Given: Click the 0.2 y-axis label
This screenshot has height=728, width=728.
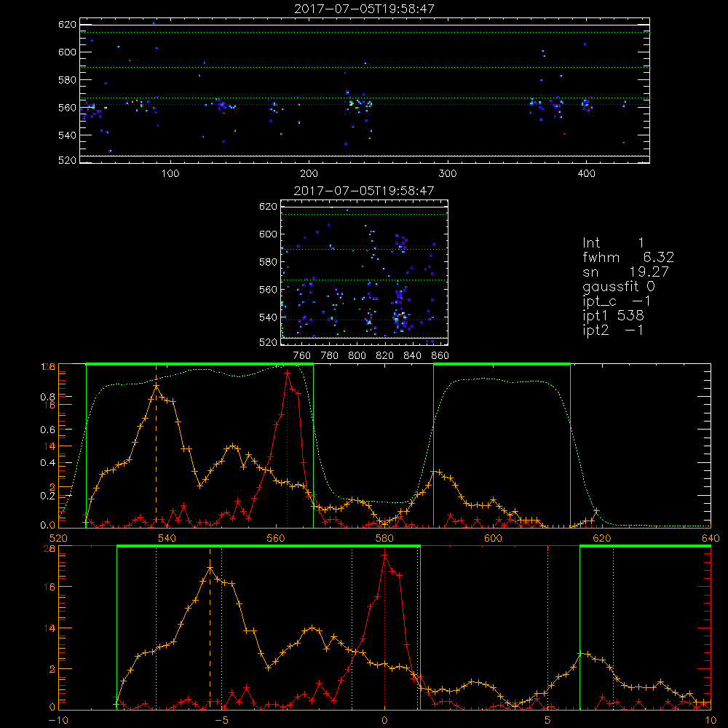Looking at the screenshot, I should coord(48,496).
